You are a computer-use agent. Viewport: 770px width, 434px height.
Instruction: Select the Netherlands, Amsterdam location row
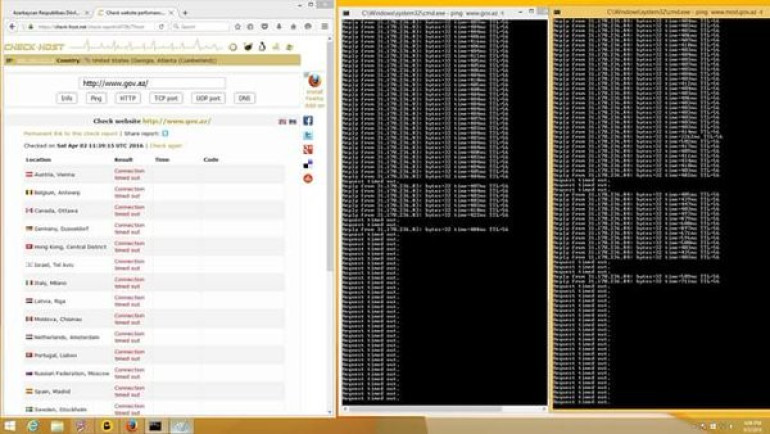point(154,337)
